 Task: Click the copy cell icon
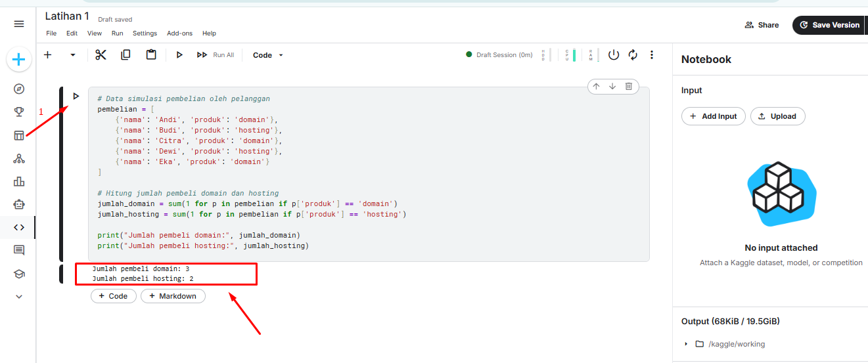126,55
